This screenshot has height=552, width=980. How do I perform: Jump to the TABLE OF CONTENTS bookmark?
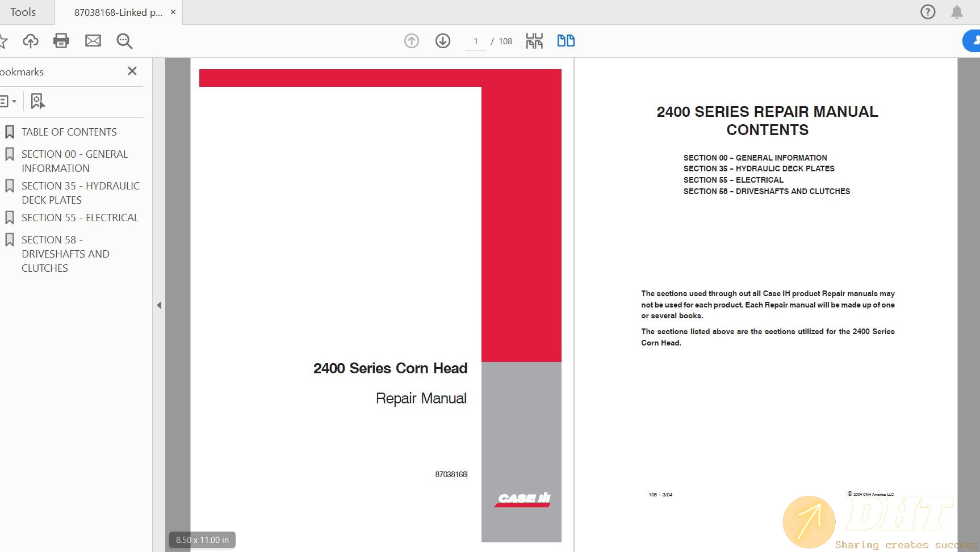coord(69,132)
